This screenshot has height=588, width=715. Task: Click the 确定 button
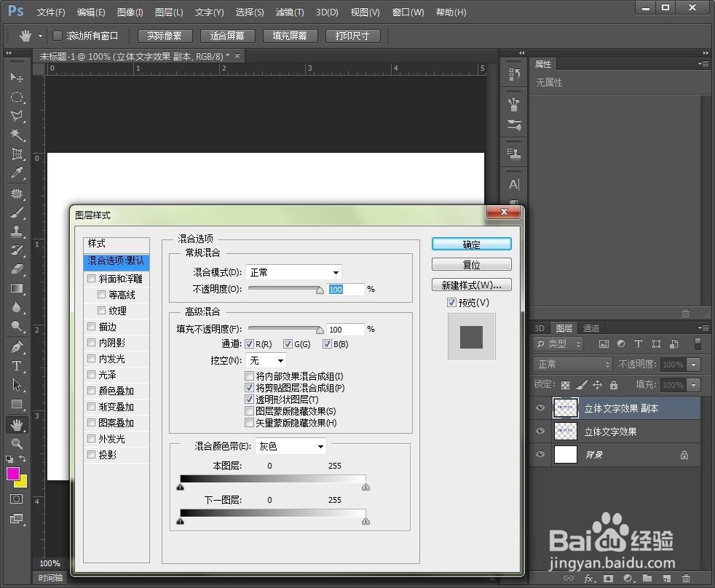tap(471, 244)
